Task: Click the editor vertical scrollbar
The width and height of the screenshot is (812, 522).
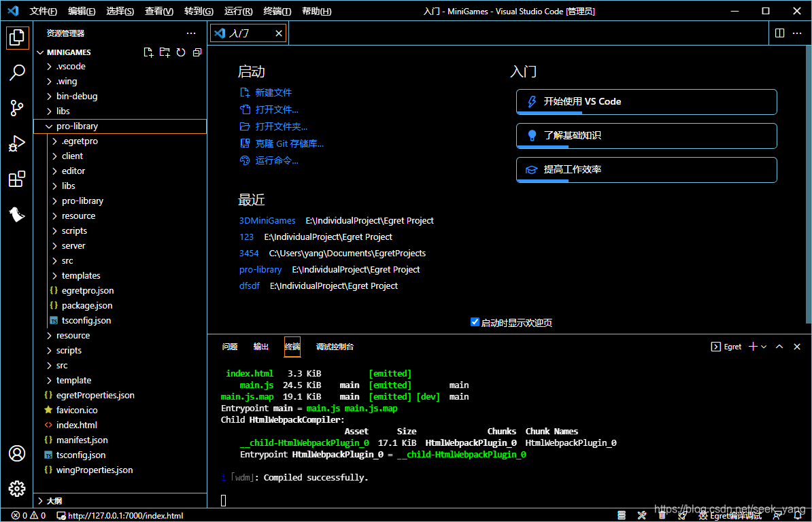Action: tap(809, 184)
